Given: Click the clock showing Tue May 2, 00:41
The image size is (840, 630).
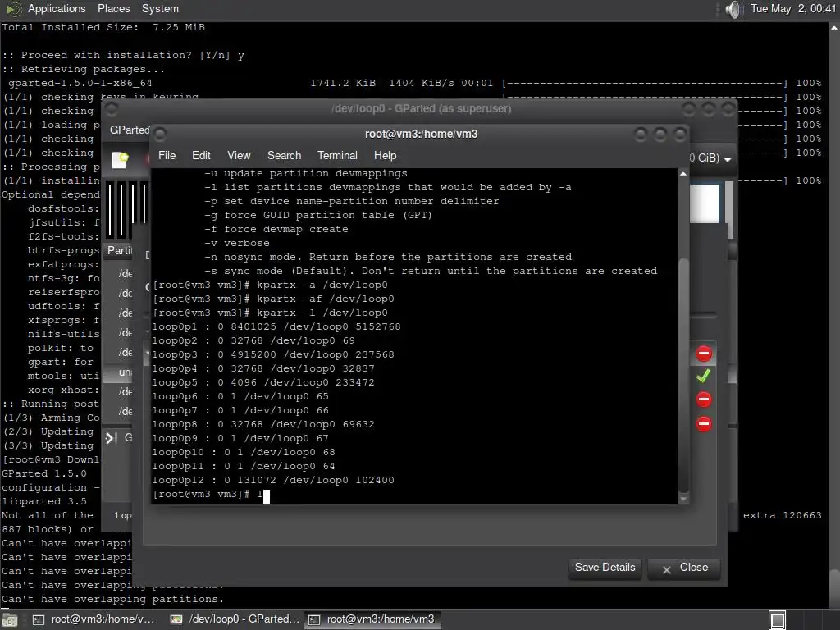Looking at the screenshot, I should [792, 8].
